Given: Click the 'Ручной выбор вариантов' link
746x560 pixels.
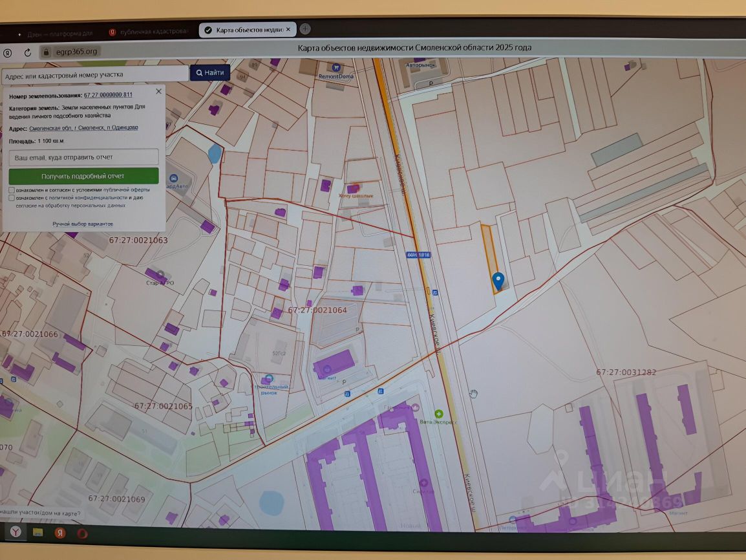Looking at the screenshot, I should pyautogui.click(x=83, y=224).
